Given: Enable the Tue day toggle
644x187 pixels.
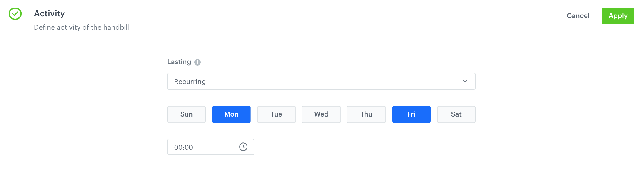Looking at the screenshot, I should 276,114.
